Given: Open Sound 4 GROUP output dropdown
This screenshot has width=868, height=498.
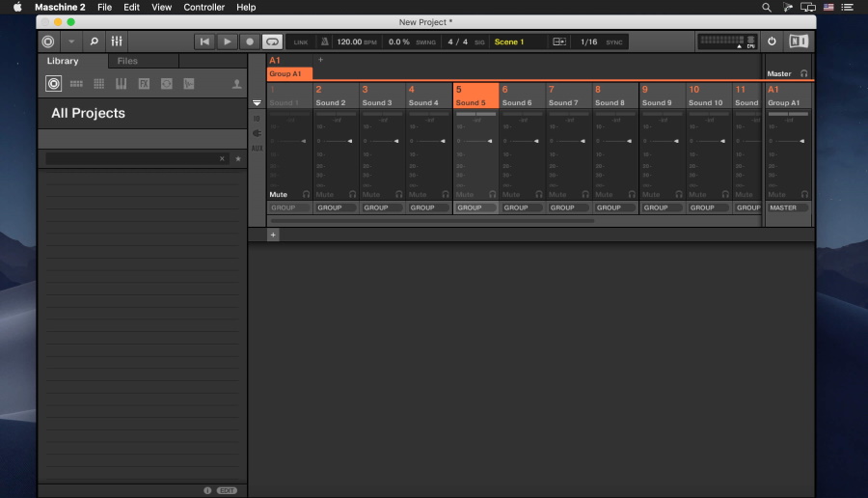Looking at the screenshot, I should 428,207.
